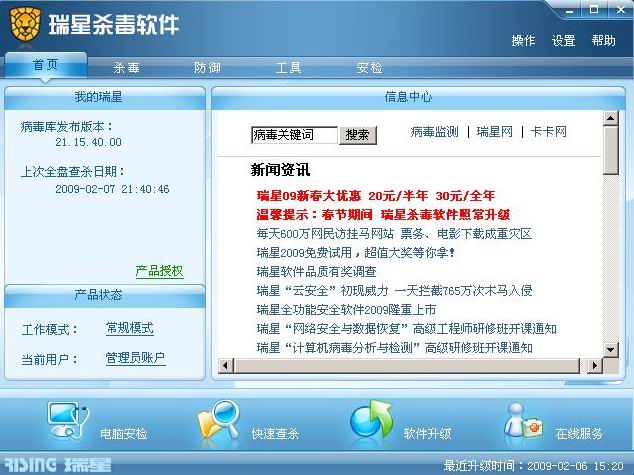Open the 病毒监测 link

pyautogui.click(x=434, y=132)
